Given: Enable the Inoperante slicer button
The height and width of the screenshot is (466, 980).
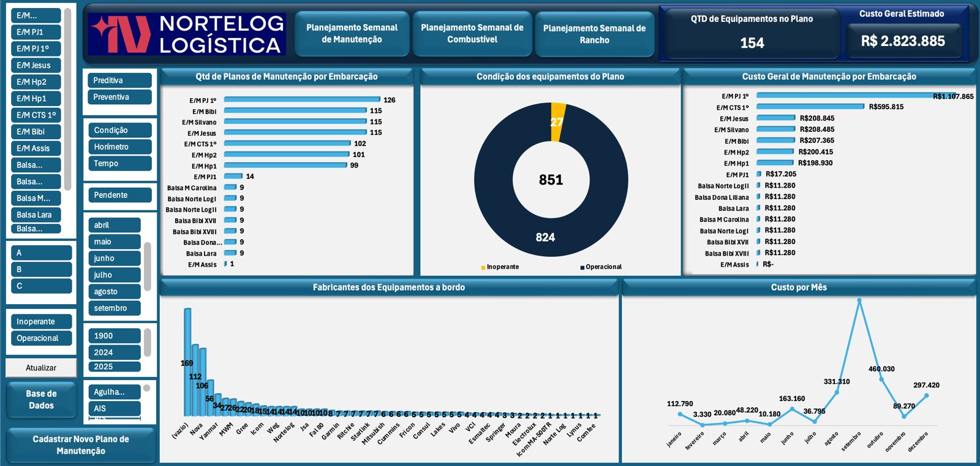Looking at the screenshot, I should point(41,321).
